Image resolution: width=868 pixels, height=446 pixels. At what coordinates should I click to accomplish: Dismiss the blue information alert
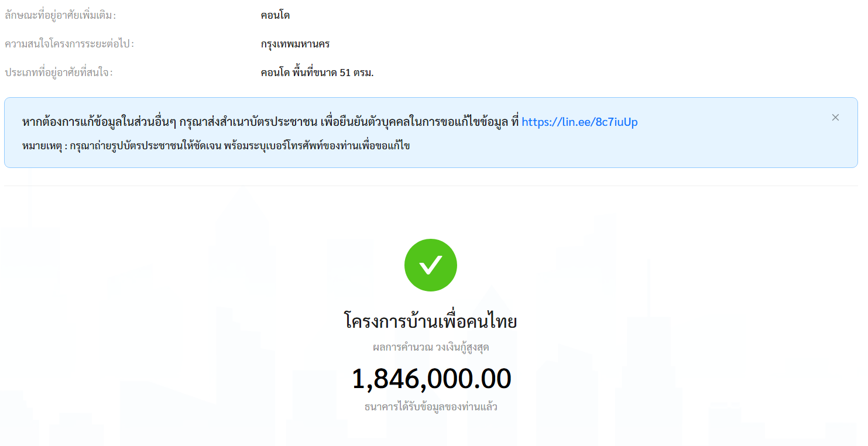coord(835,118)
